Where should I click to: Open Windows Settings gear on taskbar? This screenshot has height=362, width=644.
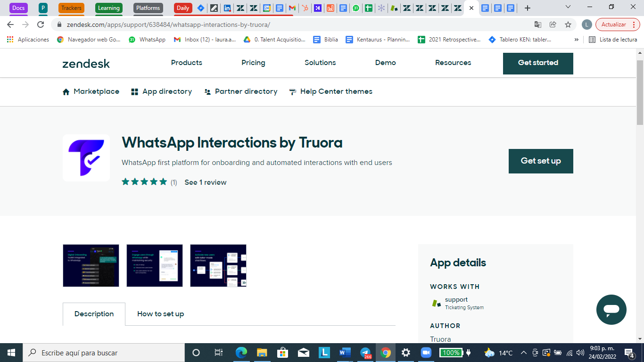click(x=405, y=353)
